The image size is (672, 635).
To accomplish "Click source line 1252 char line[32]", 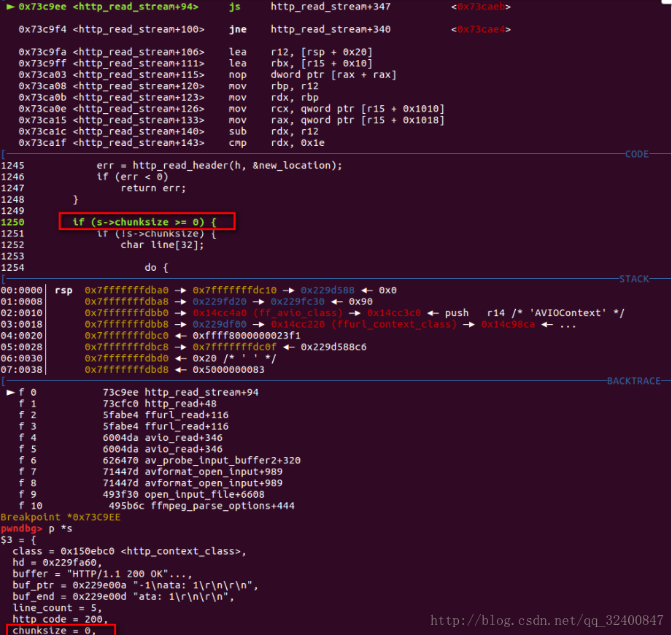I will click(x=102, y=245).
